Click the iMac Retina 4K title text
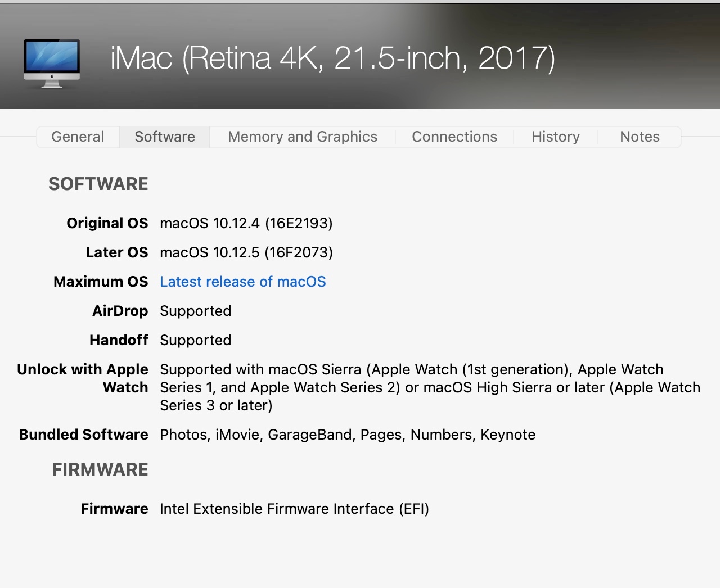Viewport: 720px width, 588px height. click(332, 58)
